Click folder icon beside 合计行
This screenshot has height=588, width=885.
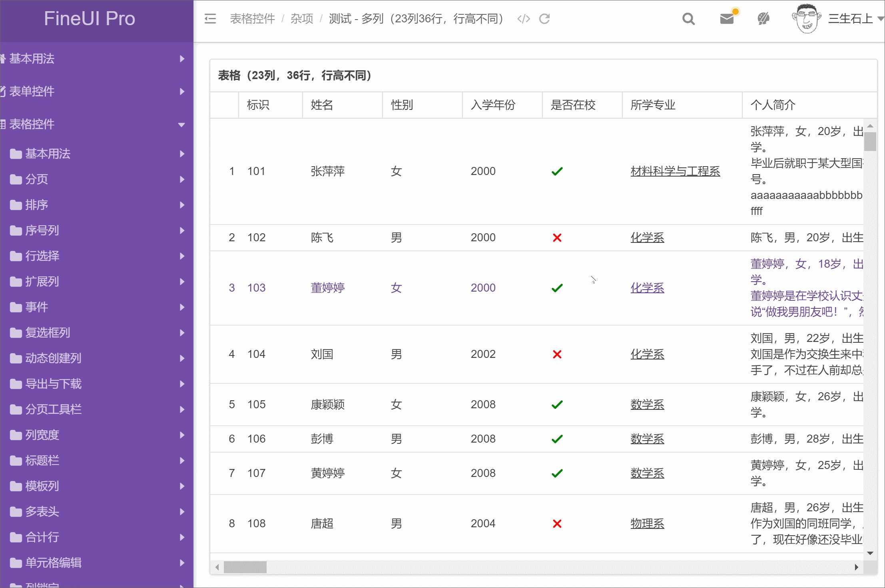[x=16, y=537]
